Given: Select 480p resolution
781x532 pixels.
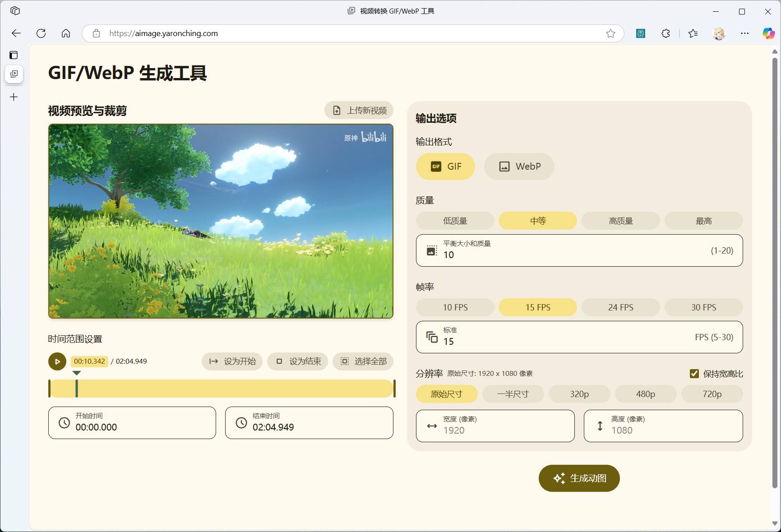Looking at the screenshot, I should coord(646,394).
